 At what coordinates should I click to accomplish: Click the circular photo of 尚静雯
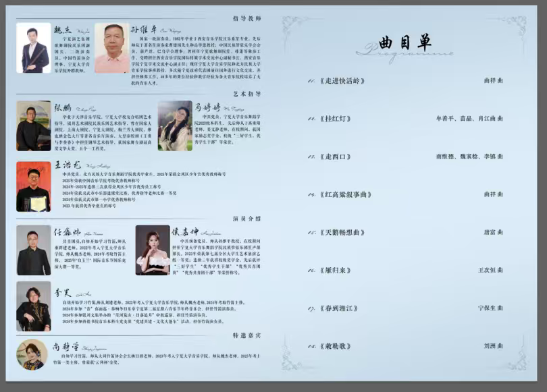(34, 354)
